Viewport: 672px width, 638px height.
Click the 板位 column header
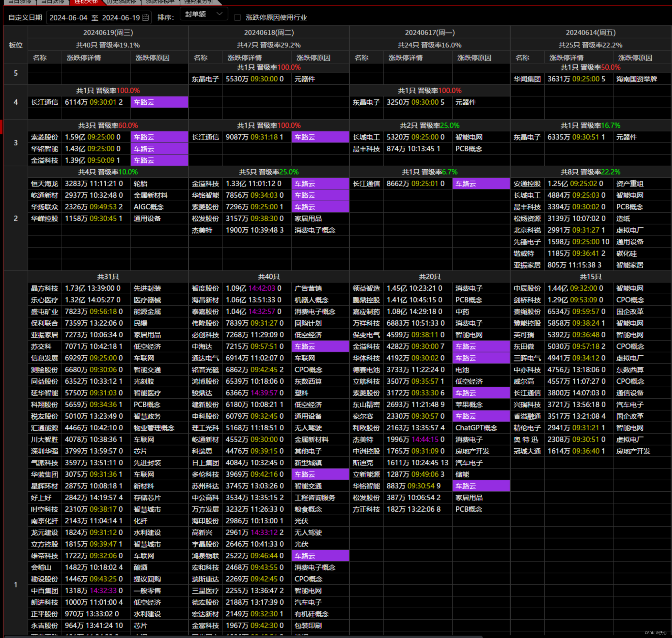pyautogui.click(x=16, y=45)
